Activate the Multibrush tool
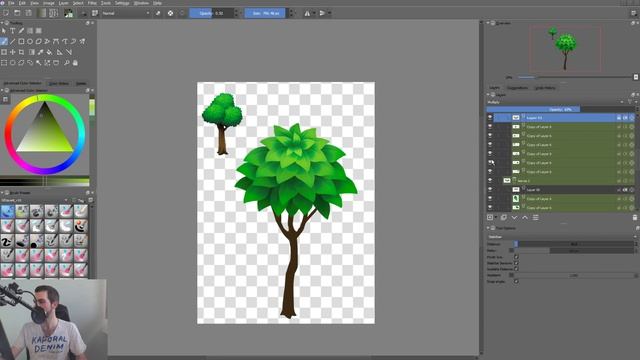Screen dimensions: 640x360 coord(82,41)
